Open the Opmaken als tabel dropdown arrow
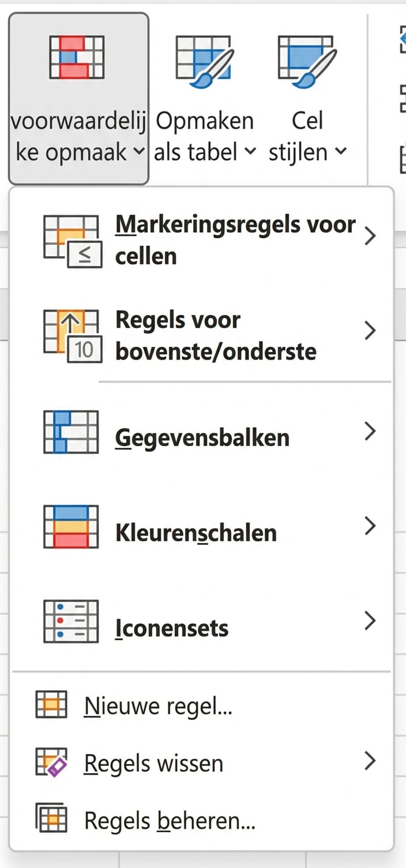This screenshot has width=406, height=868. click(x=250, y=152)
